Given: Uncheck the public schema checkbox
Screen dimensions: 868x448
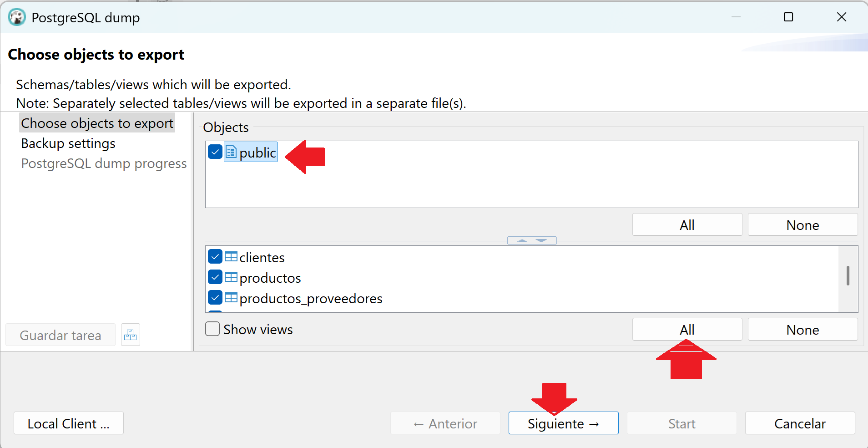Looking at the screenshot, I should tap(215, 152).
